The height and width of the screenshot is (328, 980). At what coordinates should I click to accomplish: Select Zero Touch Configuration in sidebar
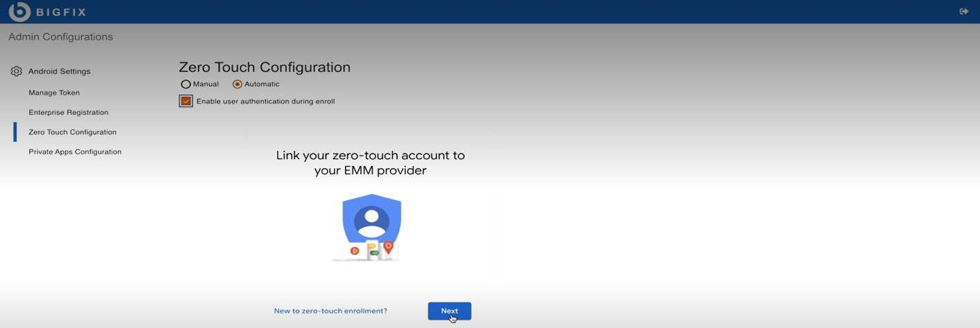pyautogui.click(x=73, y=132)
